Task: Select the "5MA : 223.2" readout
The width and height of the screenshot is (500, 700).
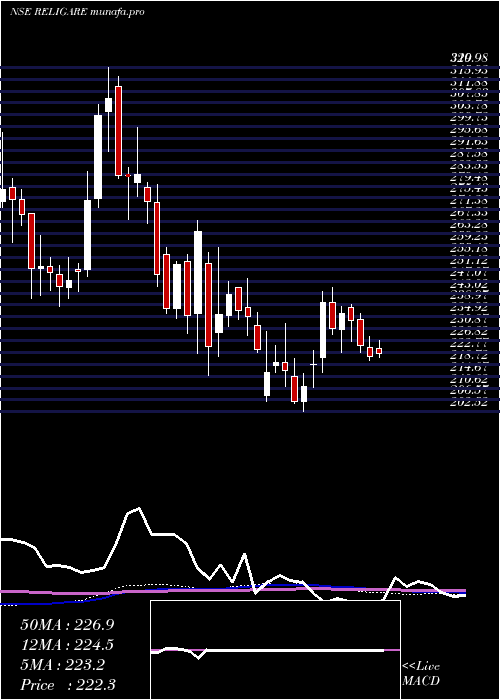Action: point(62,665)
